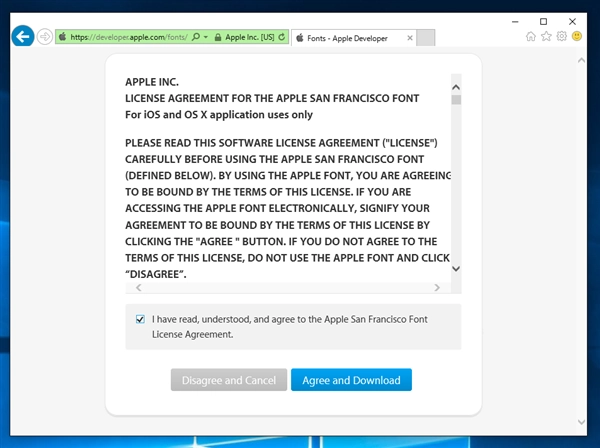Close the Fonts - Apple Developer tab

pos(410,38)
